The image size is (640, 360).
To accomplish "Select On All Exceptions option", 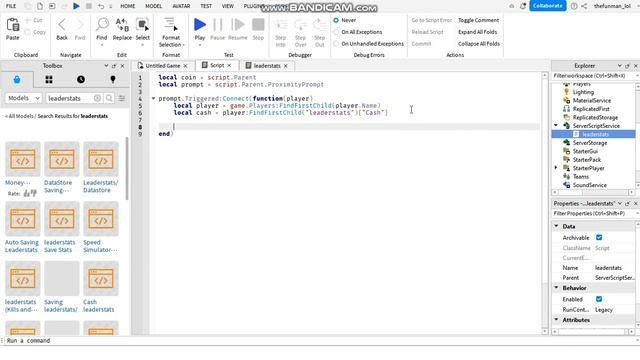I will tap(336, 32).
